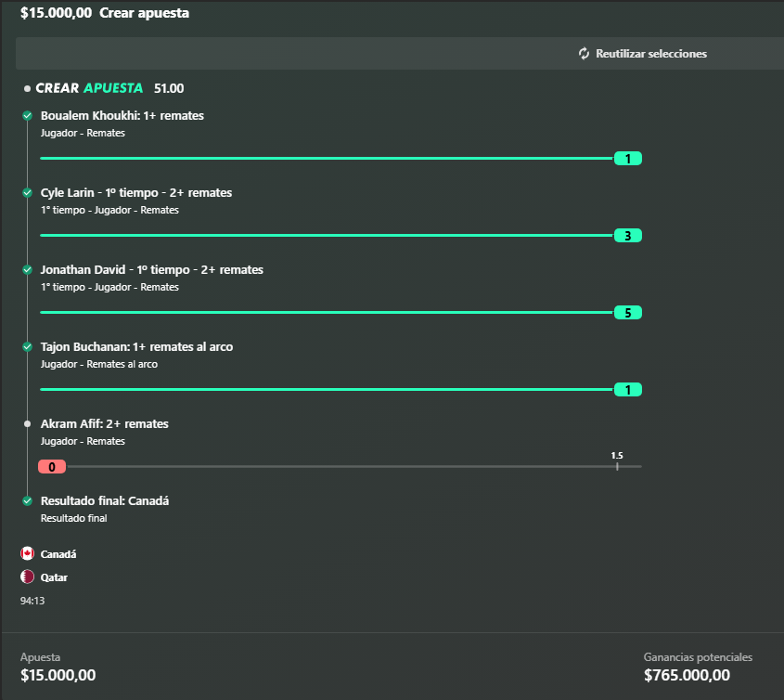
Task: Click green check icon beside Cyle Larin
Action: point(28,192)
